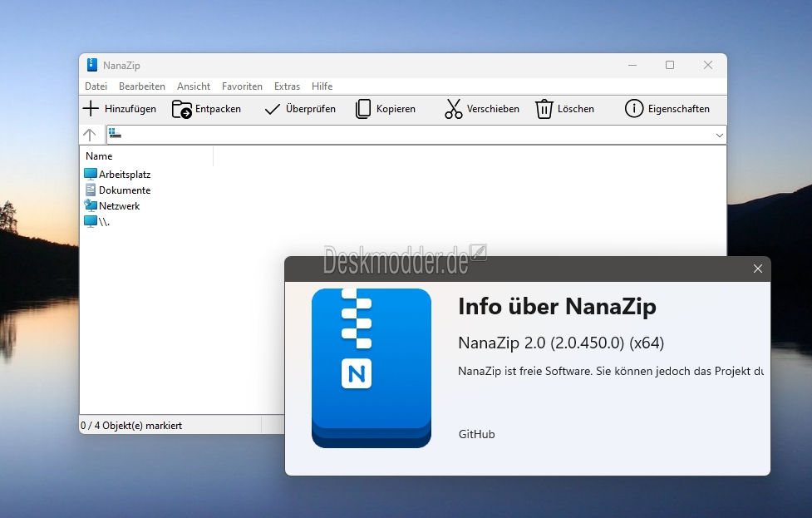Go up one folder with arrow icon

click(x=90, y=136)
